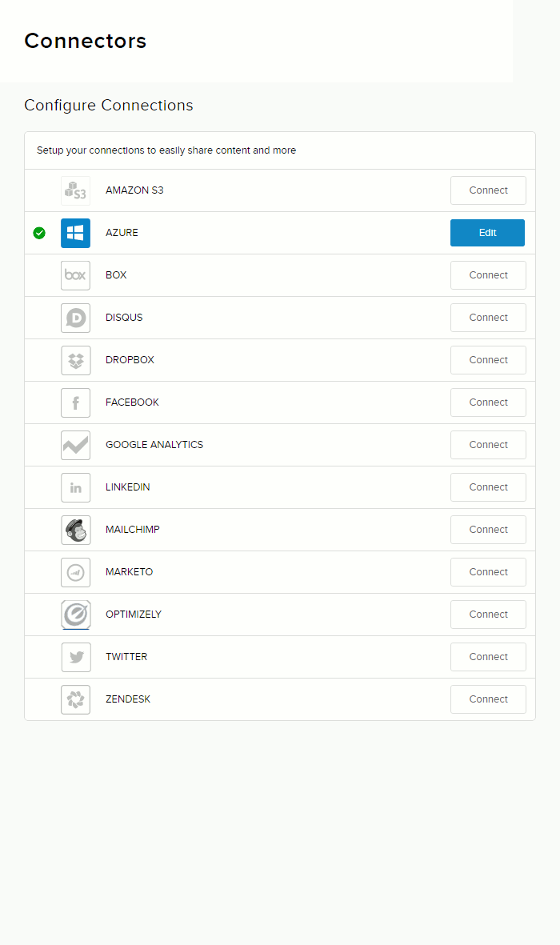Click the Box connector icon
The height and width of the screenshot is (945, 560).
coord(75,275)
